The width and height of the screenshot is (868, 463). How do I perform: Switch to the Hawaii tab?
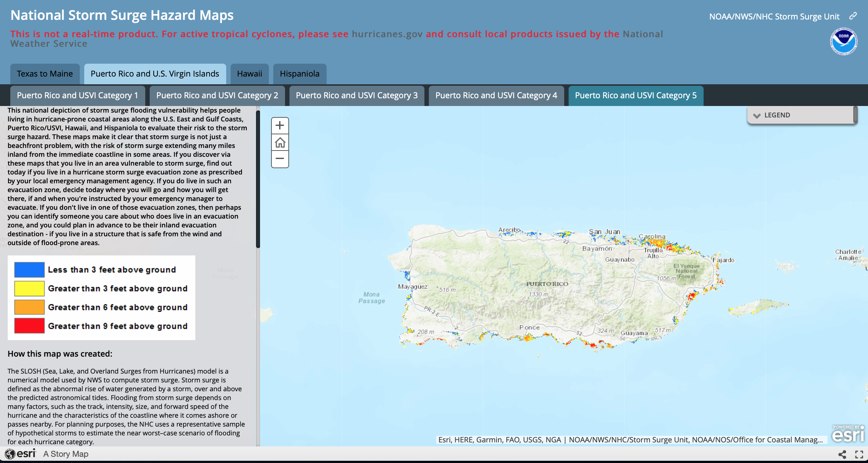pos(249,74)
